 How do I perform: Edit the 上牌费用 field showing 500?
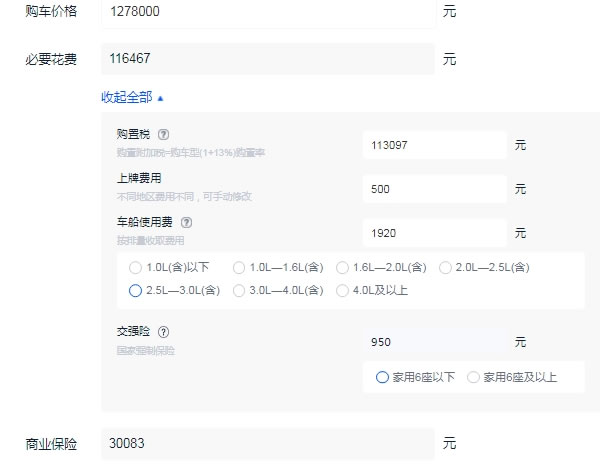[x=434, y=189]
